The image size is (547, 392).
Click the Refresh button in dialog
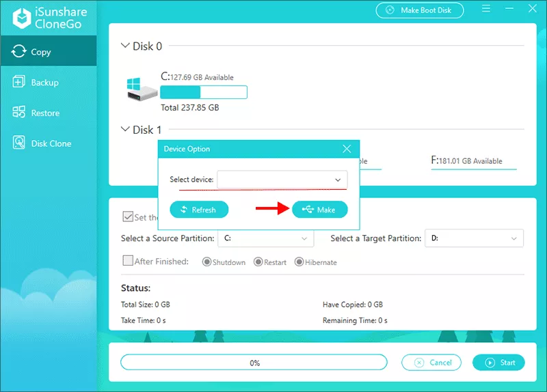tap(199, 210)
